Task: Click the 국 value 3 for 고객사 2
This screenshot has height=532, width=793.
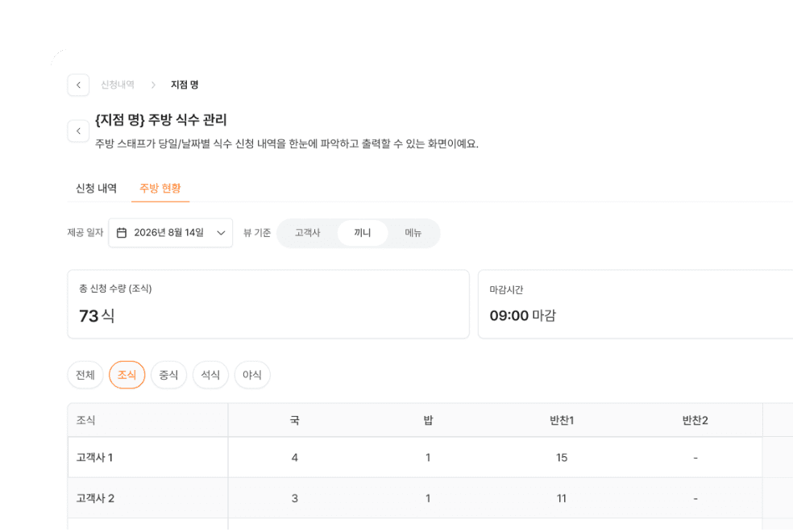Action: point(295,499)
